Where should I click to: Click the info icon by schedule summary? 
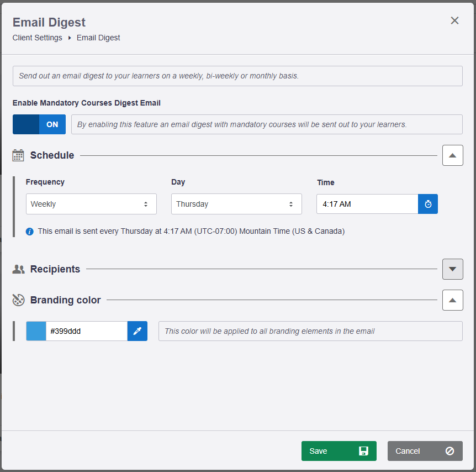tap(29, 232)
